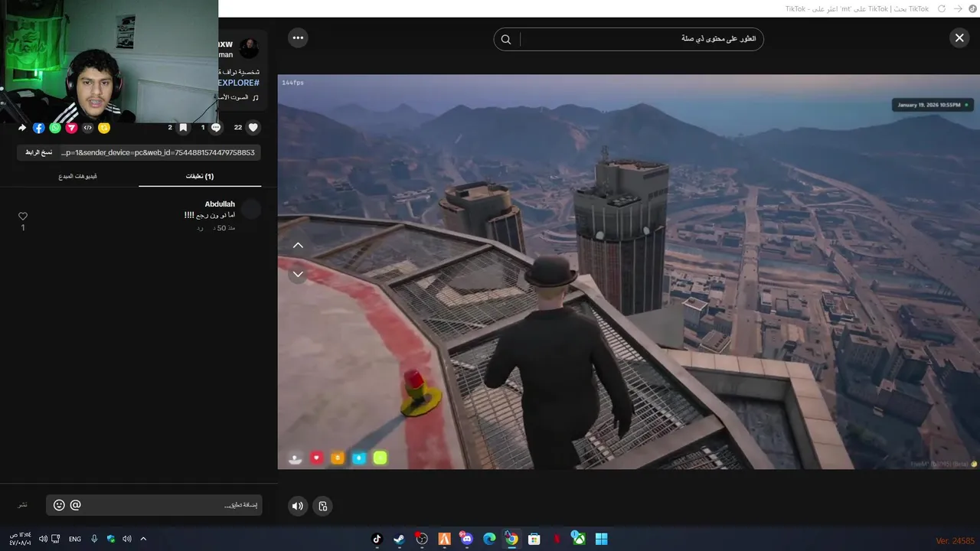Open the three-dots more options menu
This screenshot has height=551, width=980.
(x=298, y=37)
